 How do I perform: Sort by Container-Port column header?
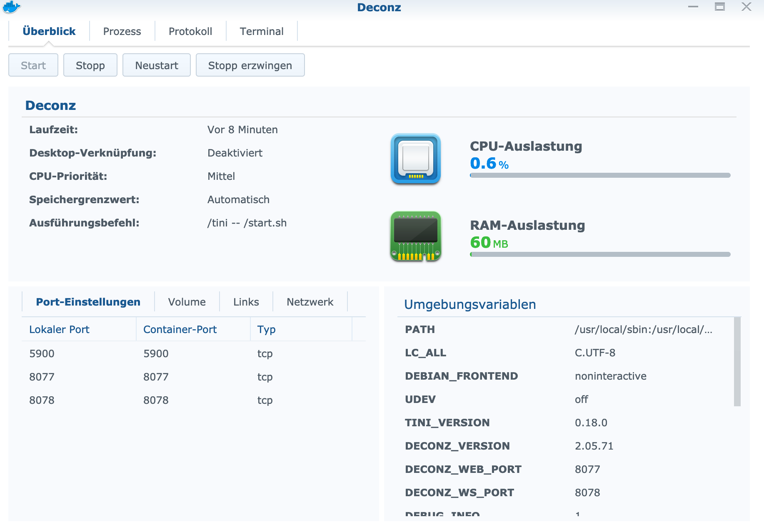click(x=193, y=329)
